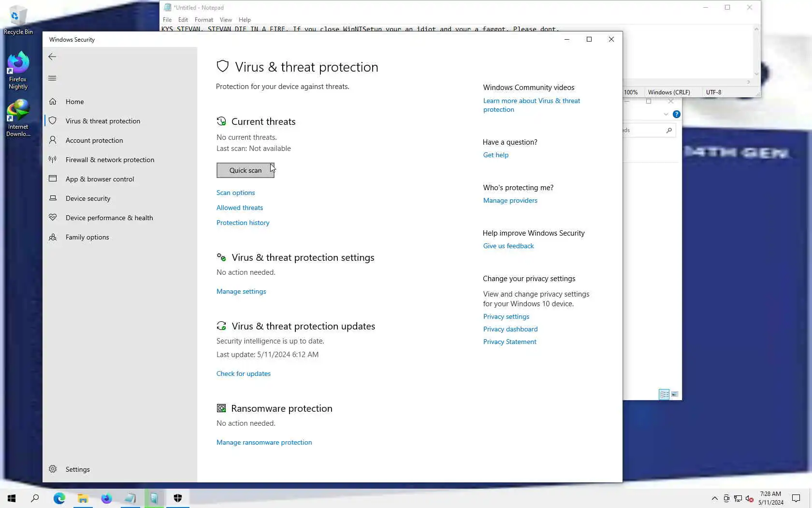The height and width of the screenshot is (508, 812).
Task: Open the taskbar clock and calendar
Action: click(770, 498)
